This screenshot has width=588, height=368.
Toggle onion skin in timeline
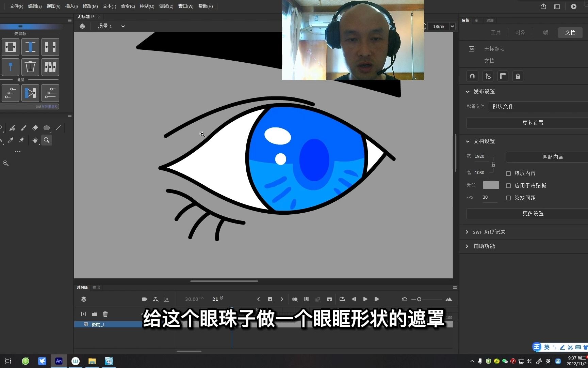pyautogui.click(x=295, y=299)
